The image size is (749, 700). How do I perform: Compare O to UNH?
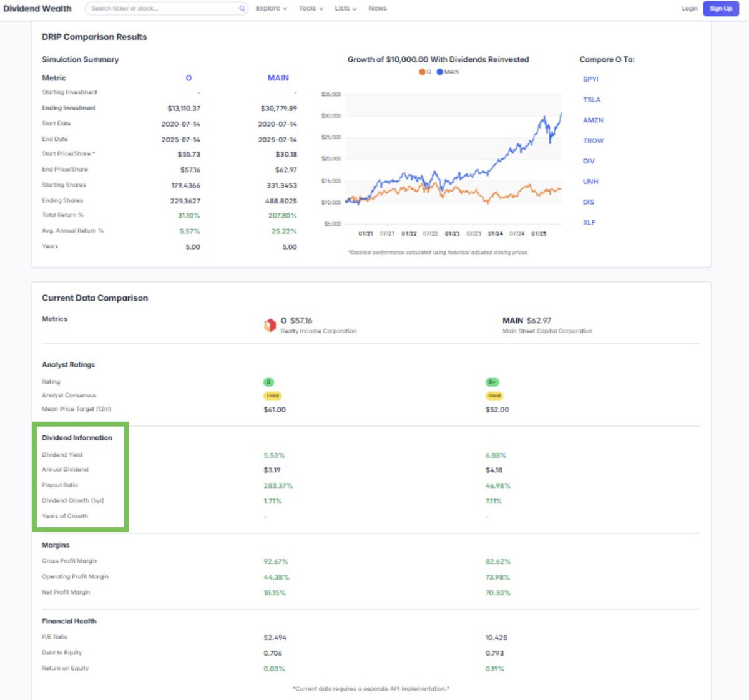click(x=590, y=182)
